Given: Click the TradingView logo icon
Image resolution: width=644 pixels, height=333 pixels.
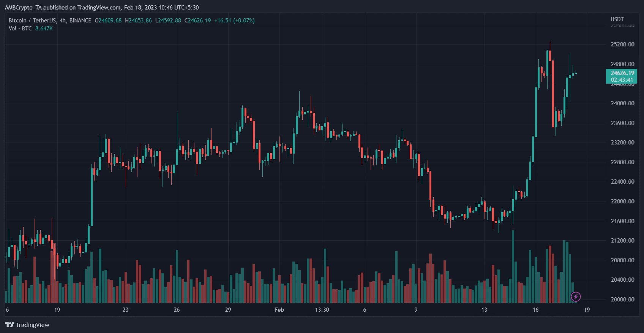Looking at the screenshot, I should tap(9, 325).
